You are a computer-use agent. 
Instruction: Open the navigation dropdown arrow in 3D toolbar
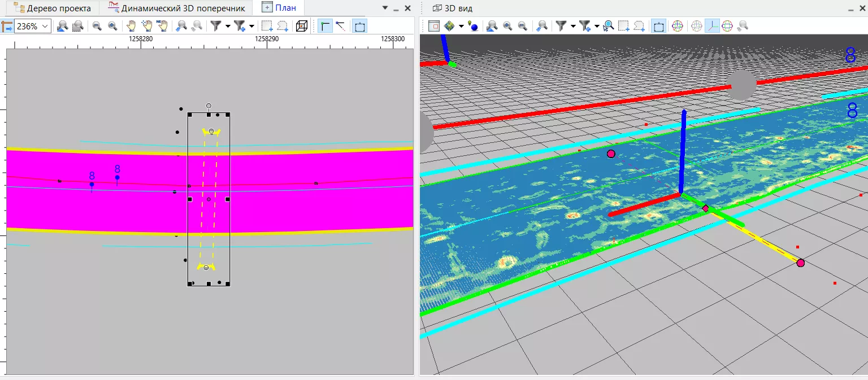(461, 26)
